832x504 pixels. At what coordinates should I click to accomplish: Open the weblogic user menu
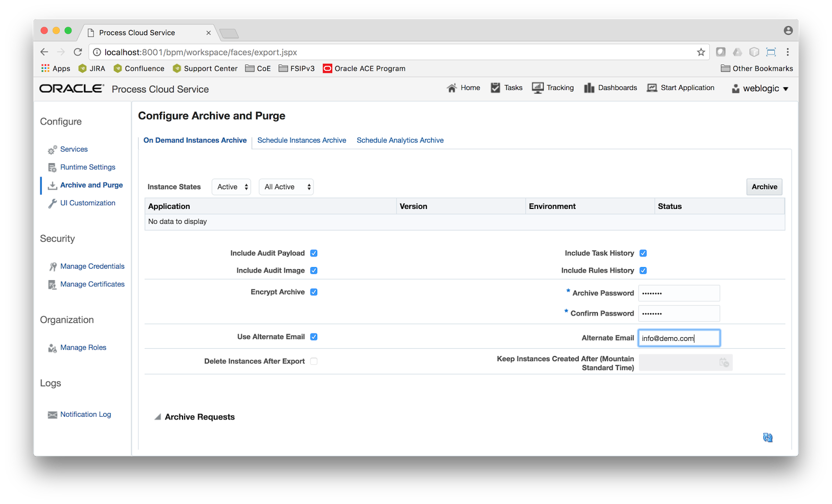pyautogui.click(x=760, y=88)
